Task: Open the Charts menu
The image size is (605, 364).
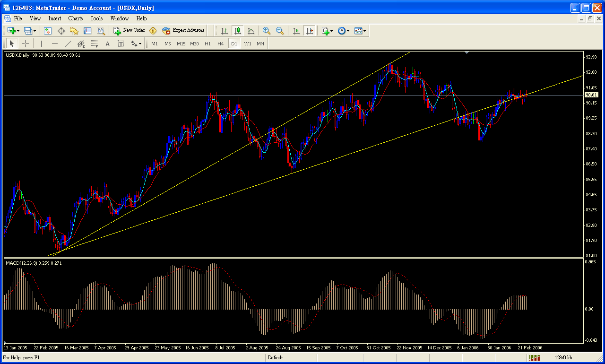Action: (x=75, y=18)
